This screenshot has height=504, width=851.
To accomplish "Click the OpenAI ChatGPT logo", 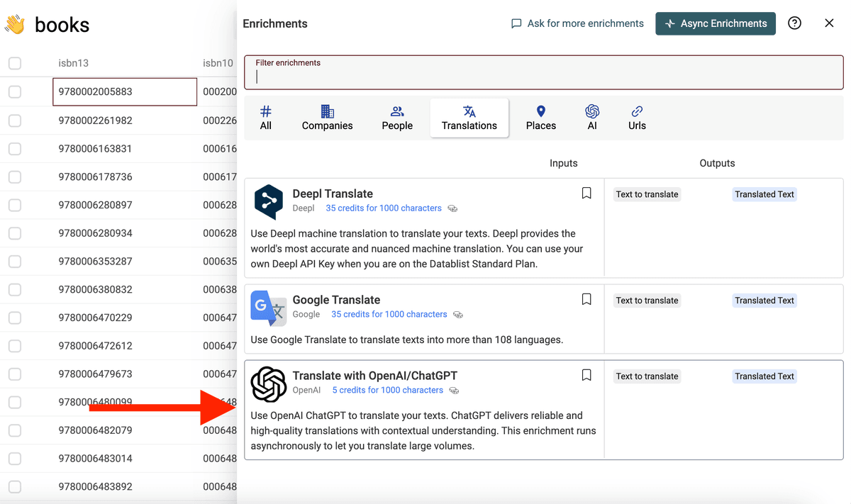I will 269,384.
